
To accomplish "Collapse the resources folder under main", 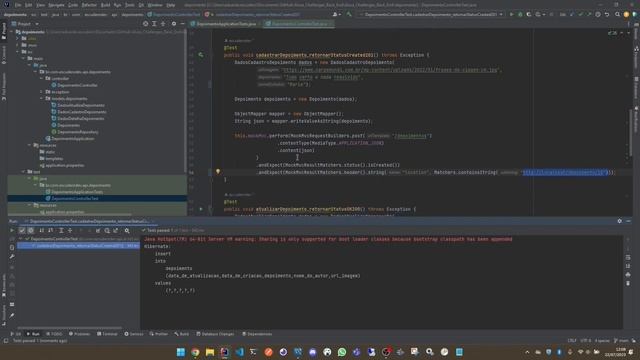I will point(29,145).
